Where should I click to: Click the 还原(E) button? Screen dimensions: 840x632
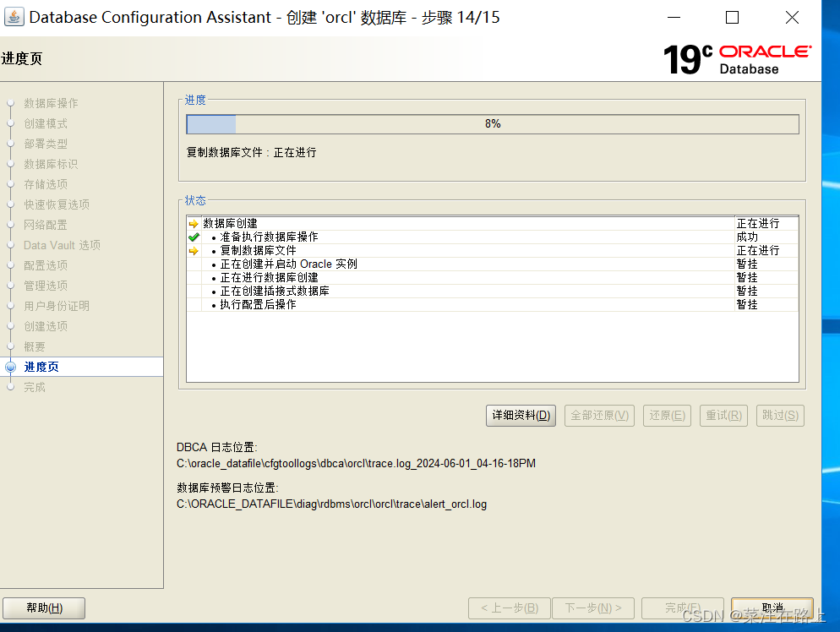click(667, 416)
